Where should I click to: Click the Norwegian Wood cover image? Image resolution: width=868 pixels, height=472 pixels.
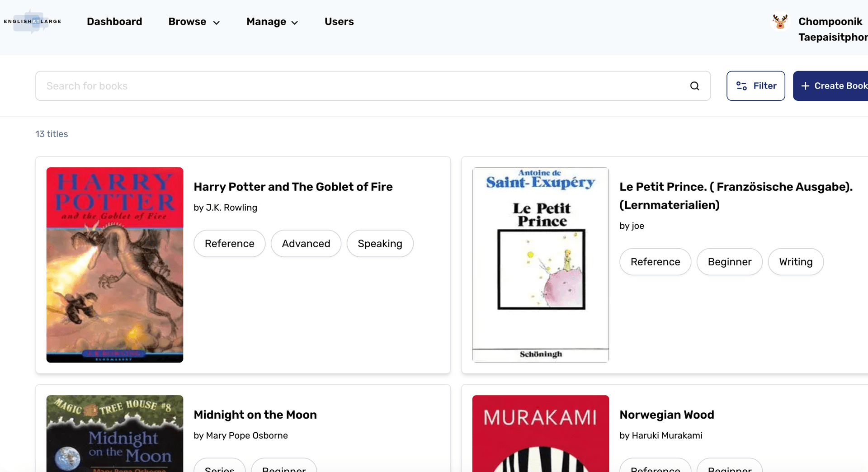(x=540, y=433)
